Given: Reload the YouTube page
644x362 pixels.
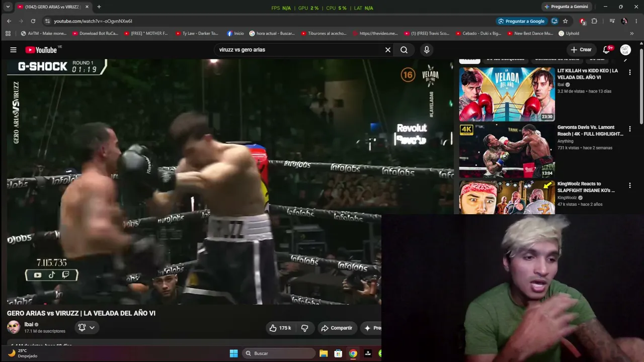Looking at the screenshot, I should 33,21.
